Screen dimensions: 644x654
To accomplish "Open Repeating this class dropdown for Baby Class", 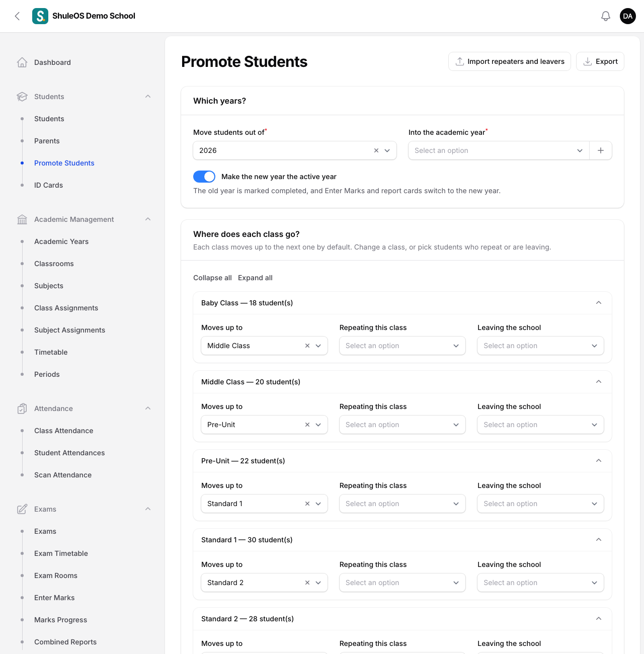I will click(403, 346).
